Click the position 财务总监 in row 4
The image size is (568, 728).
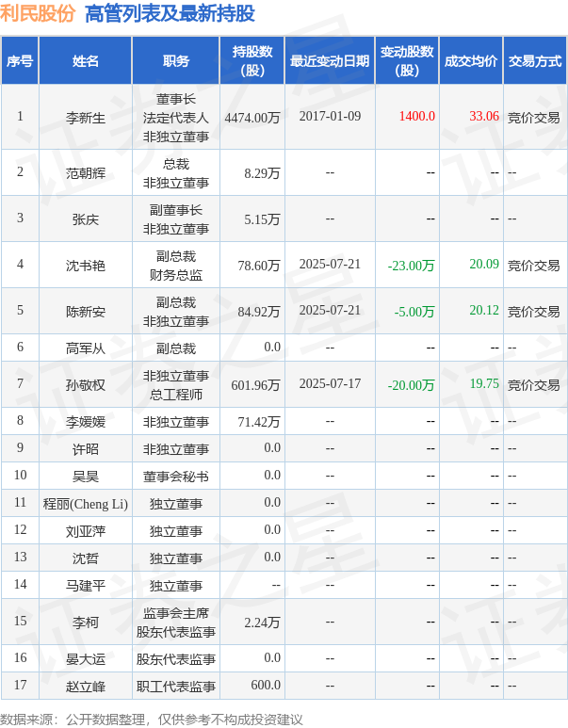click(176, 275)
